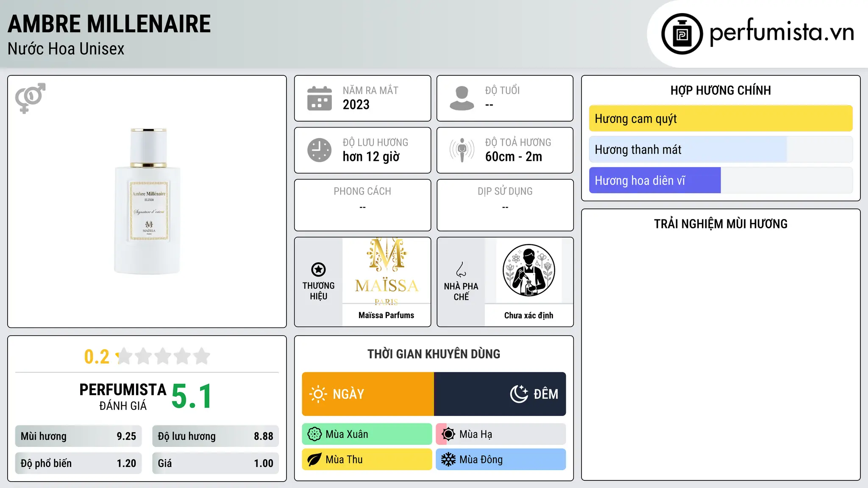Choose the Mùa Đông season bar
This screenshot has width=868, height=488.
pyautogui.click(x=501, y=460)
